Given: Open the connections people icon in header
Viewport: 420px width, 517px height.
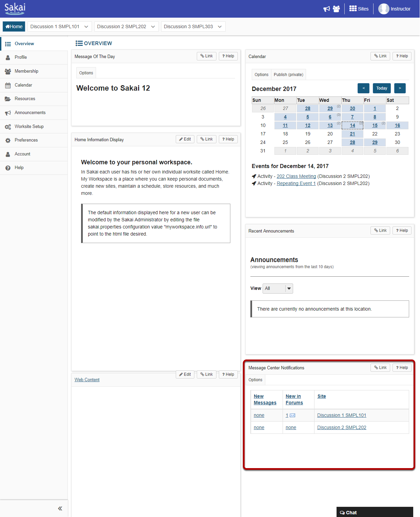Looking at the screenshot, I should [336, 9].
